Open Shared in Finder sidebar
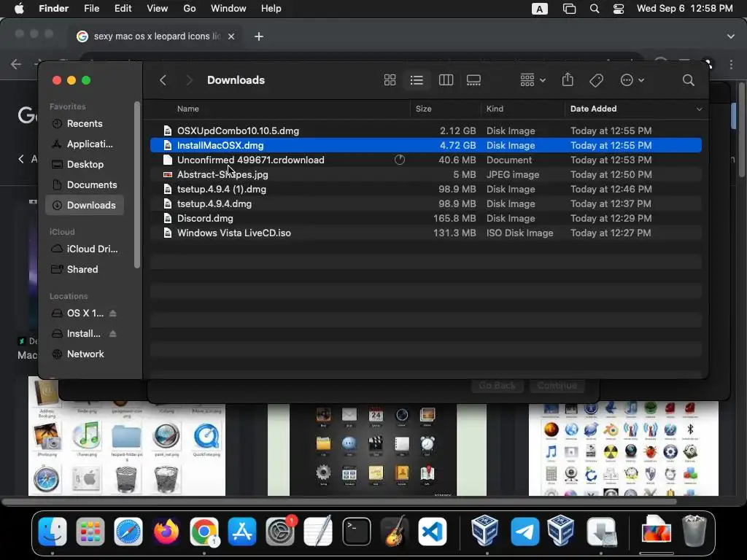Image resolution: width=747 pixels, height=560 pixels. point(85,269)
